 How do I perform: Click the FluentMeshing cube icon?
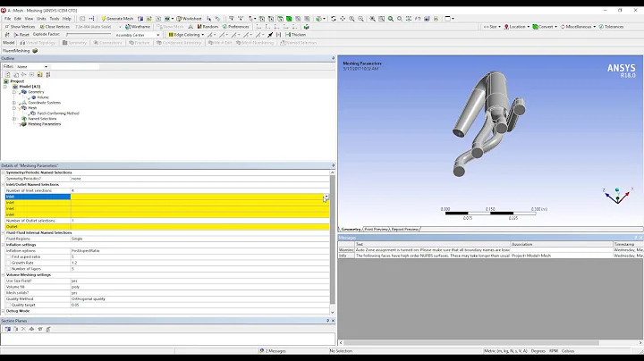point(35,51)
